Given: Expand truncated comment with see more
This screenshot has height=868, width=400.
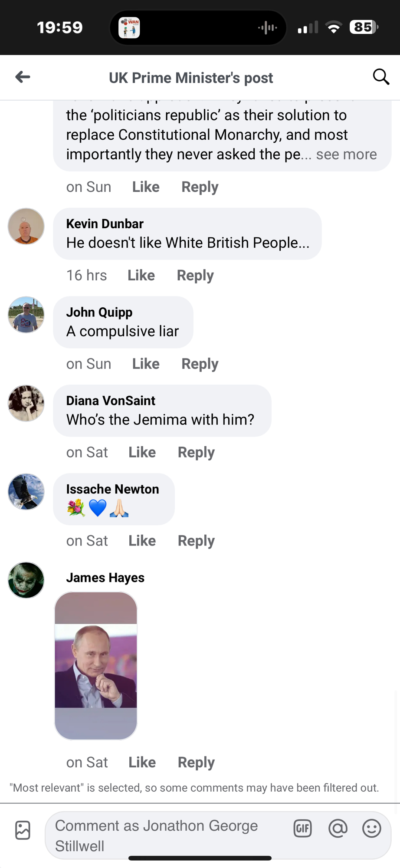Looking at the screenshot, I should (346, 154).
